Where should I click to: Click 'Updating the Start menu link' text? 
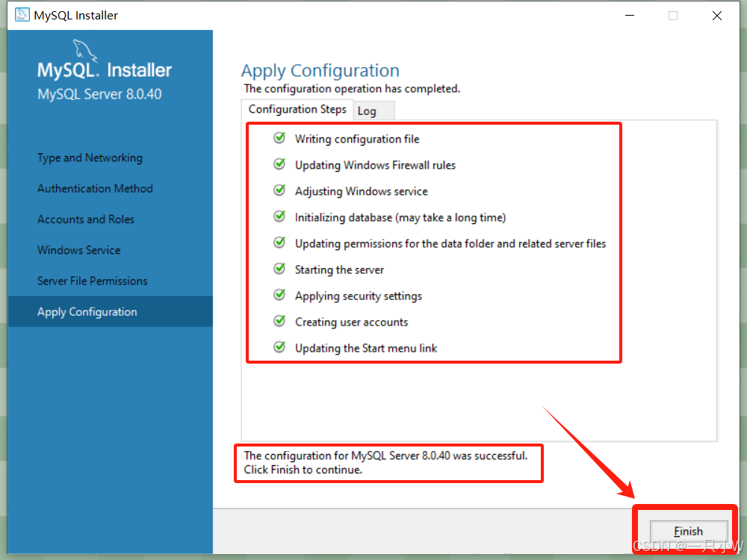pos(366,349)
